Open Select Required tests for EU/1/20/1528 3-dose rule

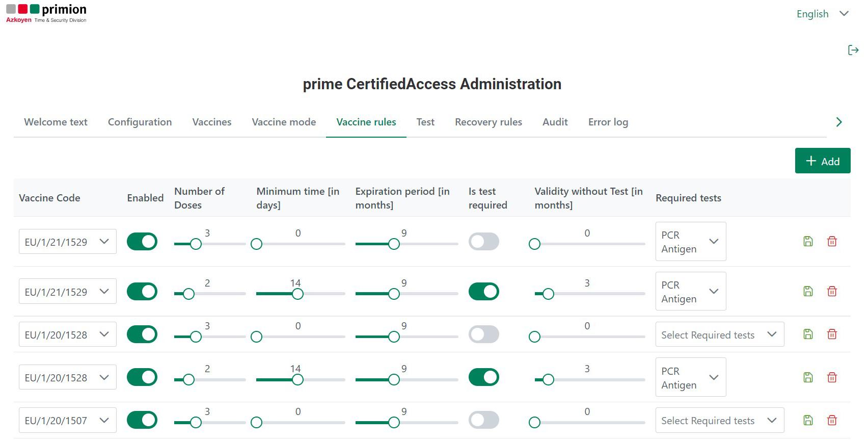720,334
